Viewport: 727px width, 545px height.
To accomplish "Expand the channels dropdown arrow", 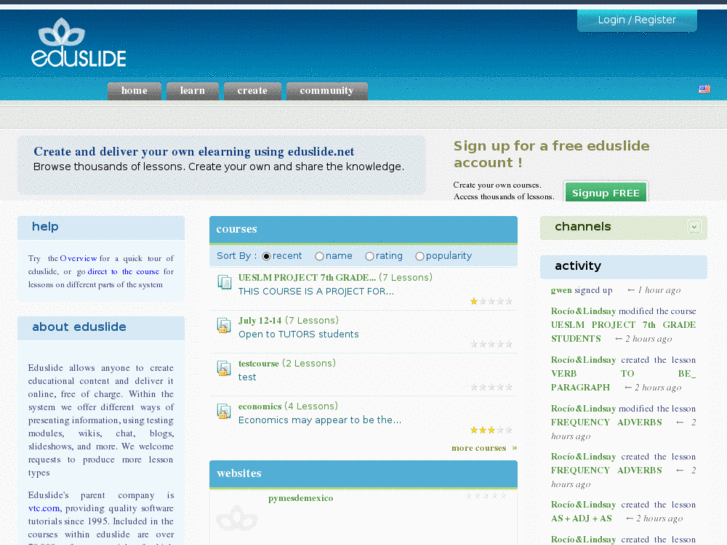I will coord(694,227).
